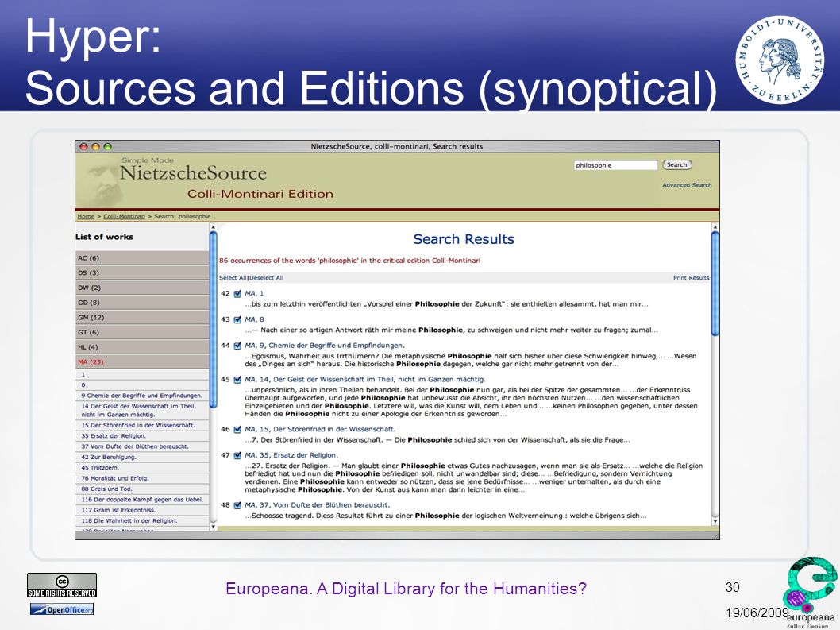
Task: Click the list of works scrollbar thumb
Action: click(x=214, y=319)
